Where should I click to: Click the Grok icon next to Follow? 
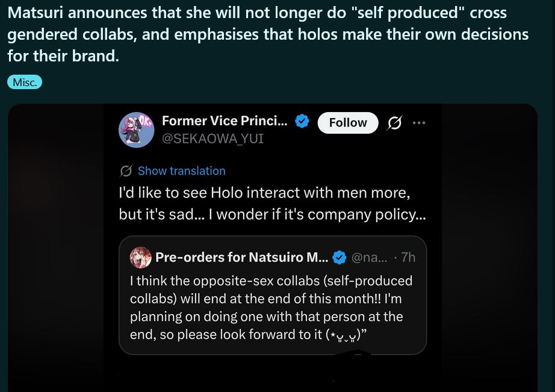394,123
